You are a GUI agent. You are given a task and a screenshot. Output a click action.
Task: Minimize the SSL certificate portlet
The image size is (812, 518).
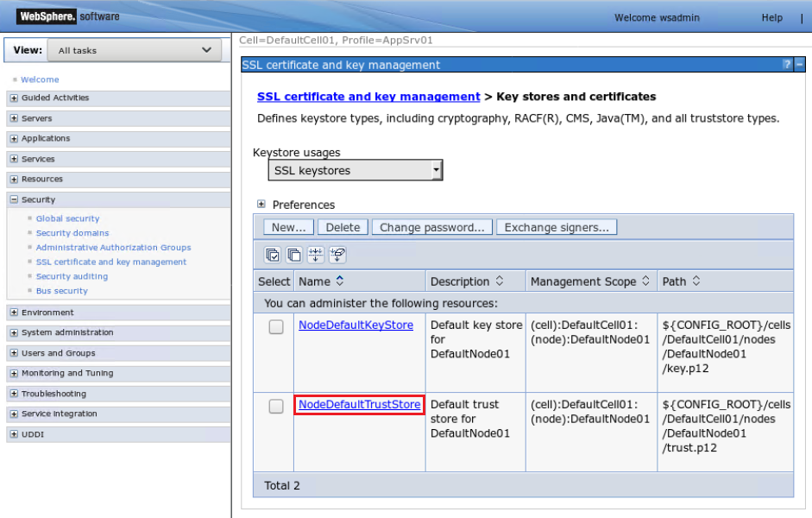(x=800, y=64)
